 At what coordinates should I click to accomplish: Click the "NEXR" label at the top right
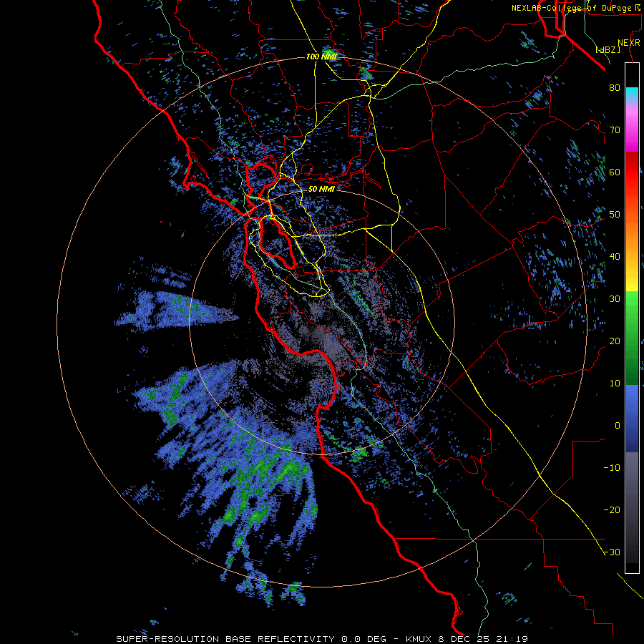click(x=629, y=43)
